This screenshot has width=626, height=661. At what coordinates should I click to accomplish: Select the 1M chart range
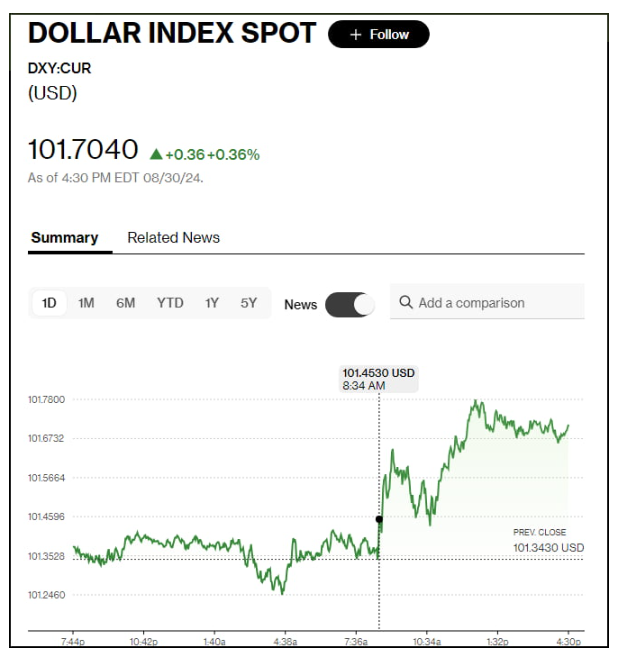86,303
